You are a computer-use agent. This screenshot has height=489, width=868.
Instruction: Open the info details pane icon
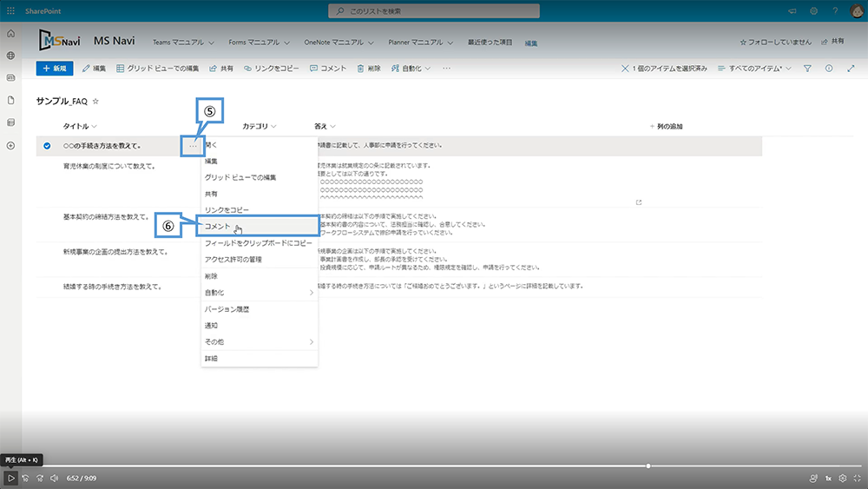(x=829, y=68)
